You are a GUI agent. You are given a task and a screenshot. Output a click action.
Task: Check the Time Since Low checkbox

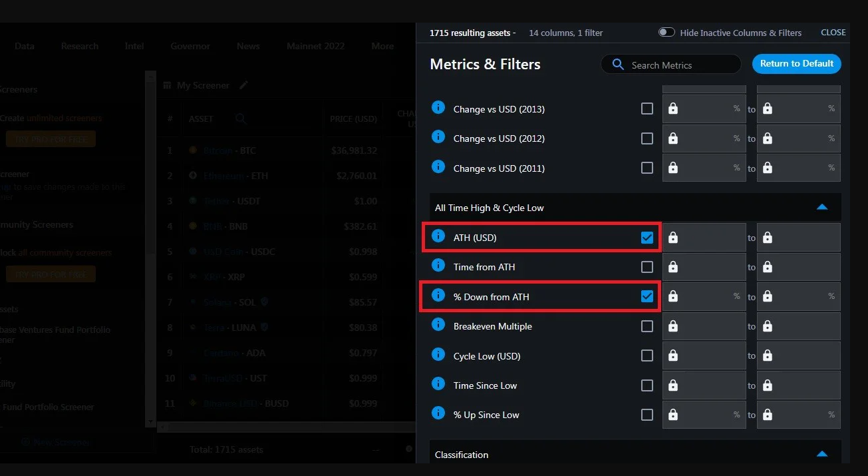tap(647, 385)
